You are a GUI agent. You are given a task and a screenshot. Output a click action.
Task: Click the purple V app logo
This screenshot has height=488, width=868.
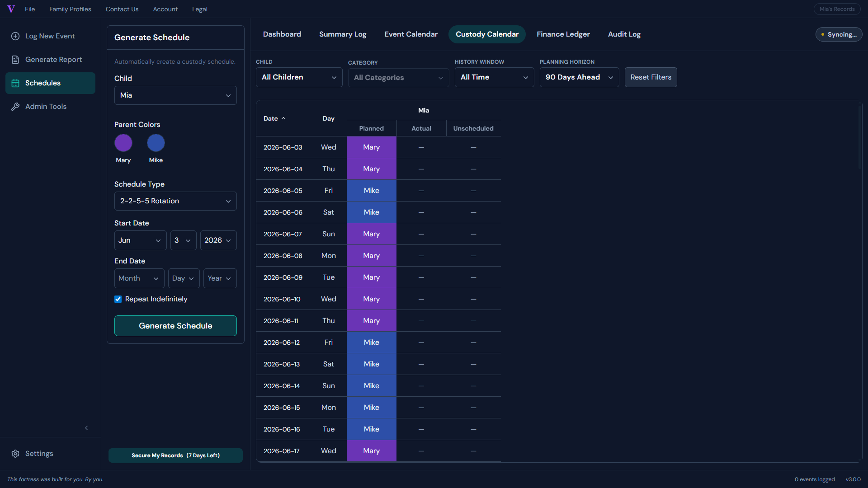point(11,9)
